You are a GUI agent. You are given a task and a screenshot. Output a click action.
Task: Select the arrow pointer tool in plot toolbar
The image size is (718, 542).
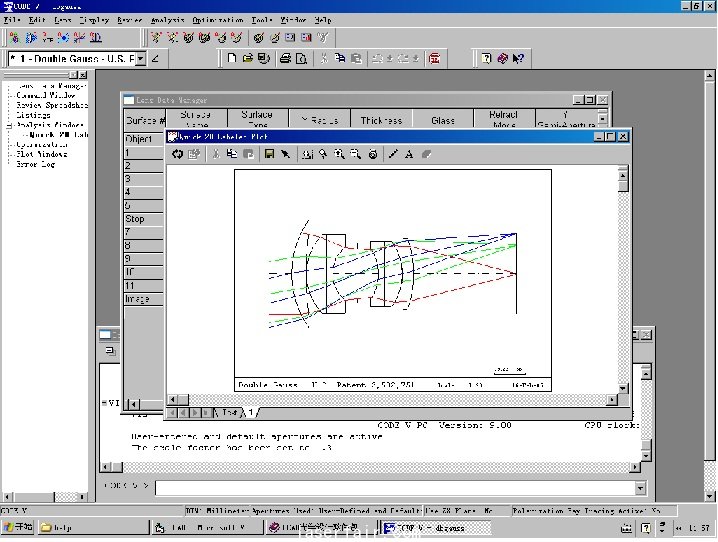[x=285, y=154]
